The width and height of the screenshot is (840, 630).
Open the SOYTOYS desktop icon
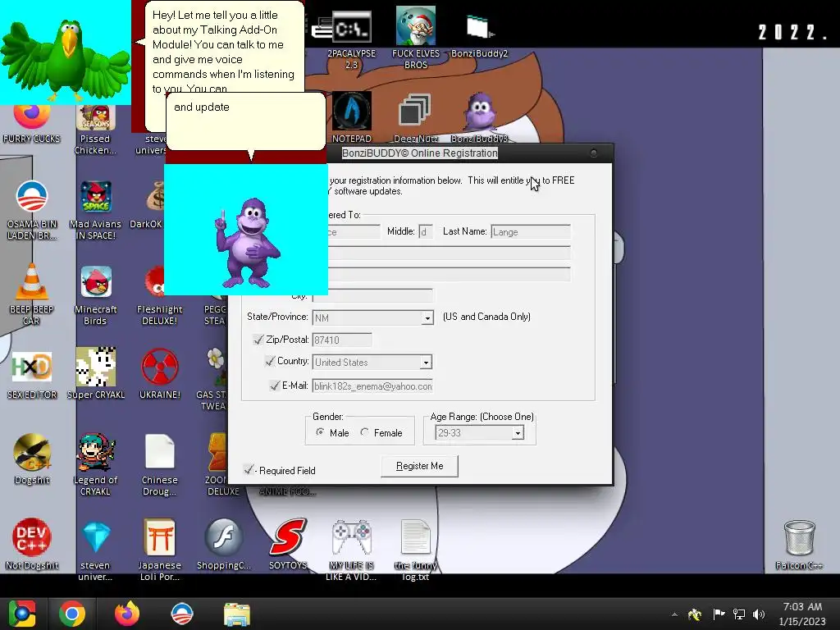(288, 537)
